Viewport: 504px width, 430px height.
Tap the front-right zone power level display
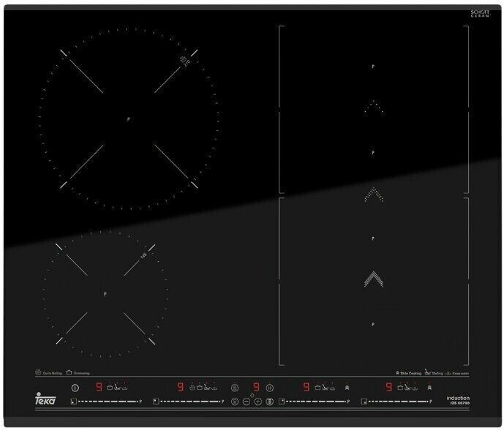pyautogui.click(x=389, y=387)
